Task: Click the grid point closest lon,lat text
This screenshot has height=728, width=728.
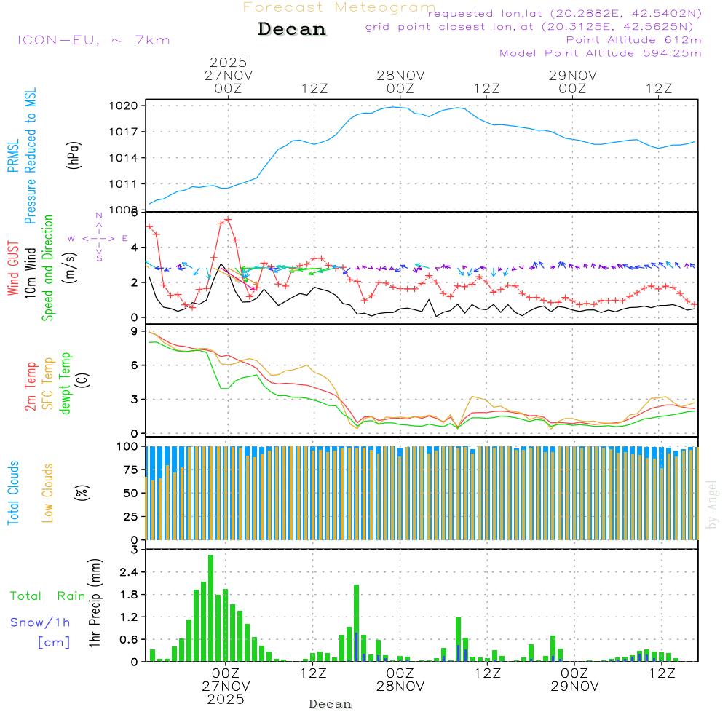Action: [x=534, y=27]
